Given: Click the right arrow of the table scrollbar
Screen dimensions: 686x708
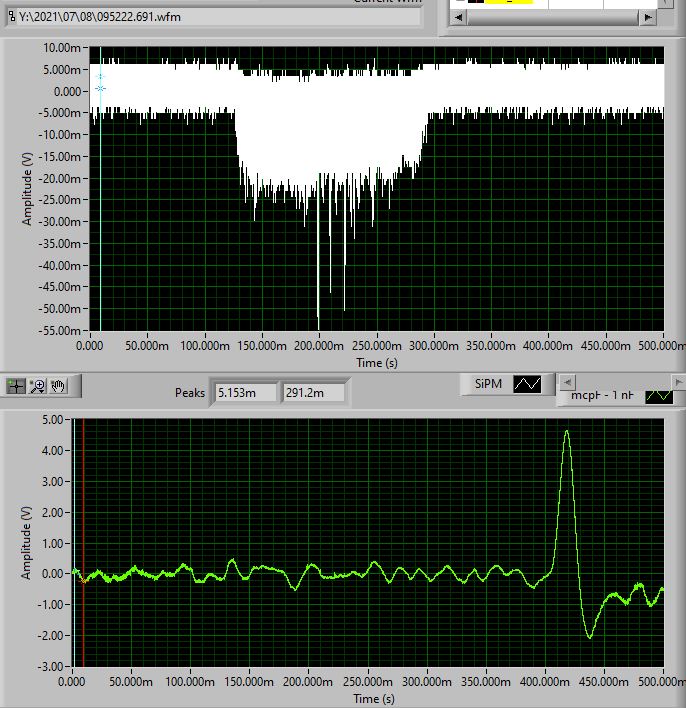Looking at the screenshot, I should coord(648,17).
